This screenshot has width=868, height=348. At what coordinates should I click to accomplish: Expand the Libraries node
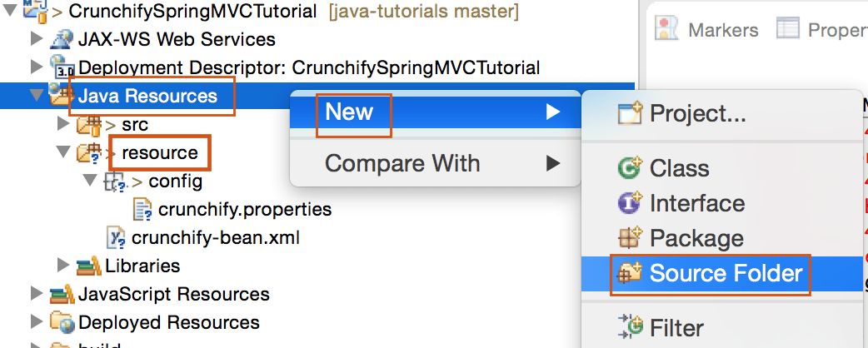(64, 266)
